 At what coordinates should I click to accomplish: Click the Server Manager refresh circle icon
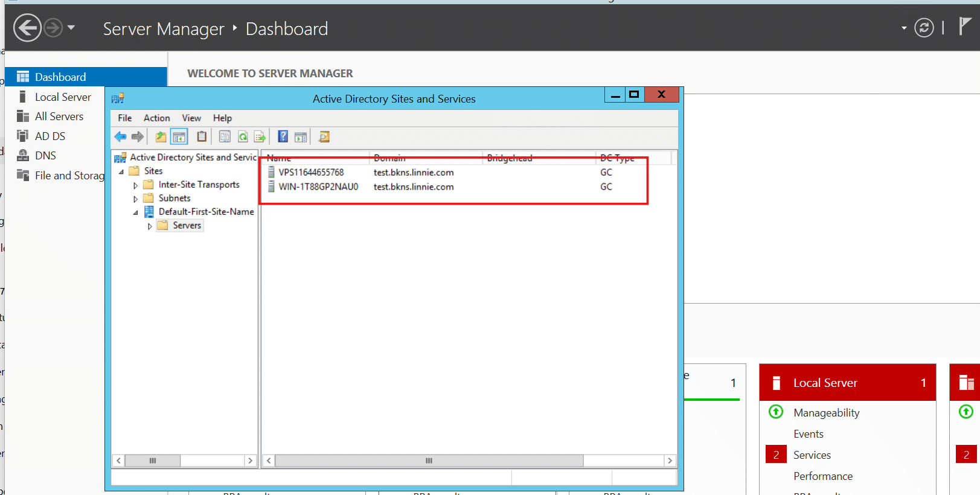(924, 28)
